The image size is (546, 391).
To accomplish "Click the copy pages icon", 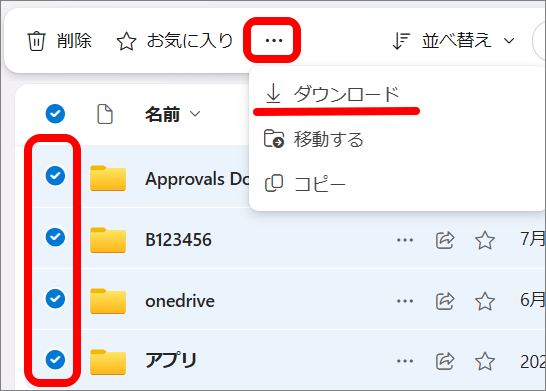I will (274, 183).
